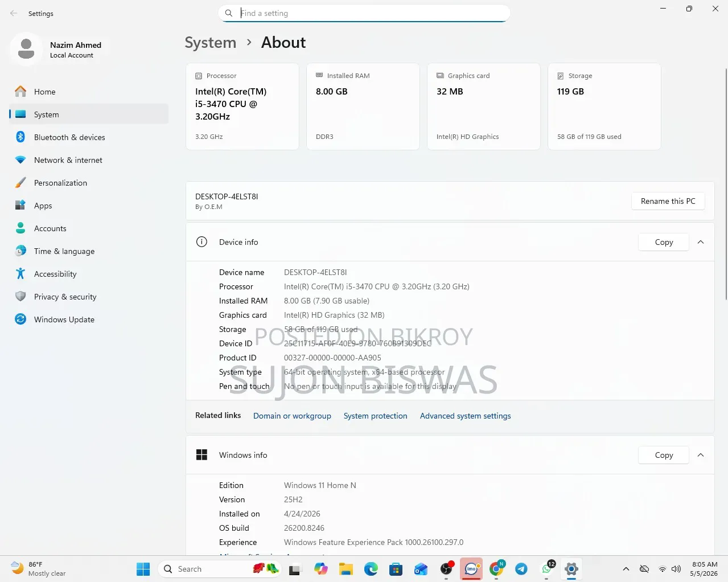Open the imo app on the taskbar

tap(471, 569)
